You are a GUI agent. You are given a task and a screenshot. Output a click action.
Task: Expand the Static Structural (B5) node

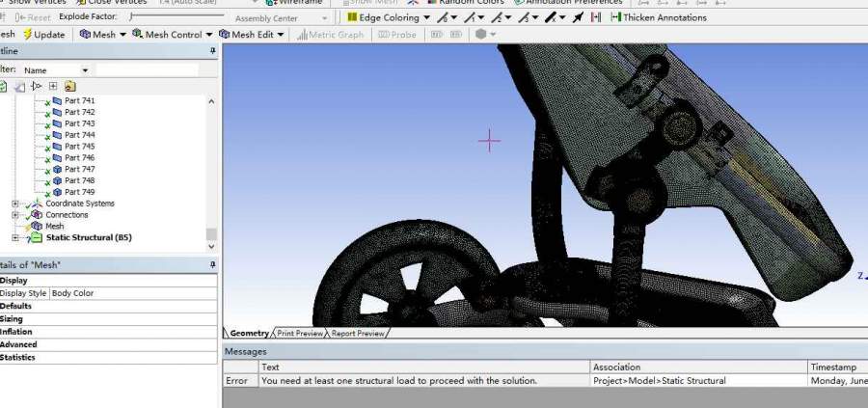point(14,238)
